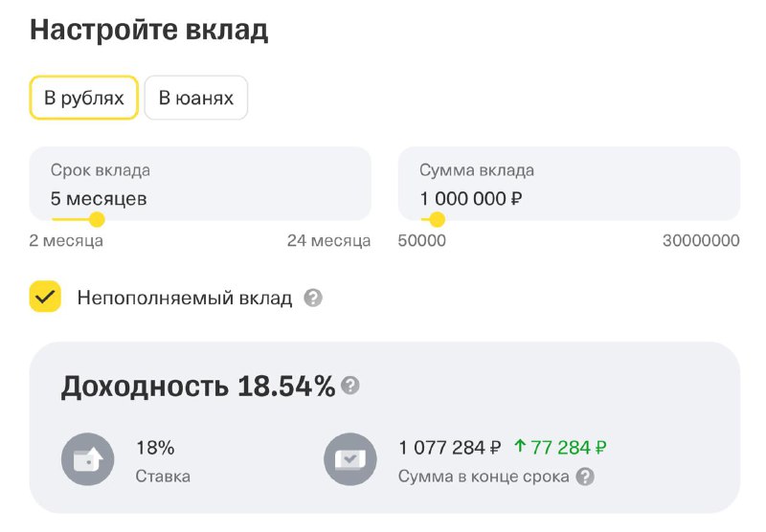Click the Доходность 18.54% heading
The width and height of the screenshot is (766, 532).
click(x=198, y=386)
